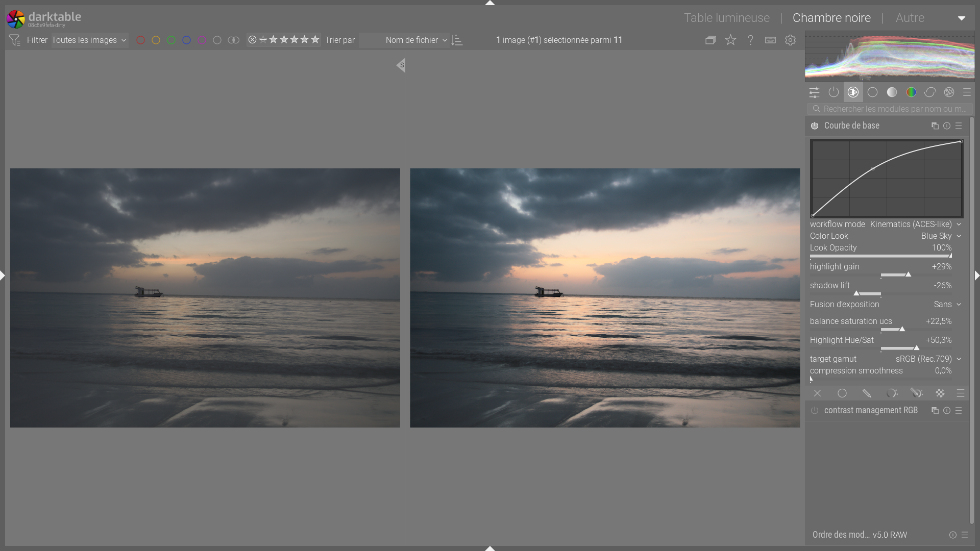Show active modules via power icon tab
Image resolution: width=980 pixels, height=551 pixels.
(834, 92)
